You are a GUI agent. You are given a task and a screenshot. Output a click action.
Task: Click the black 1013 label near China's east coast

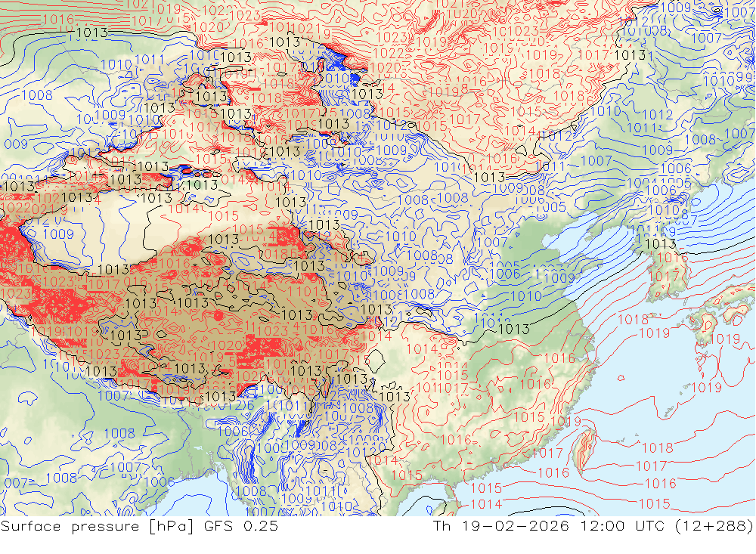tap(514, 330)
